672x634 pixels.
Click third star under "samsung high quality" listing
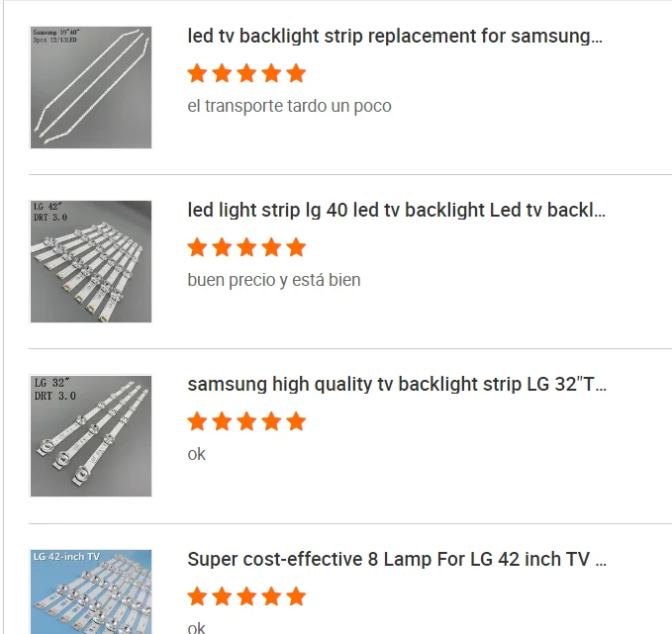click(x=246, y=422)
